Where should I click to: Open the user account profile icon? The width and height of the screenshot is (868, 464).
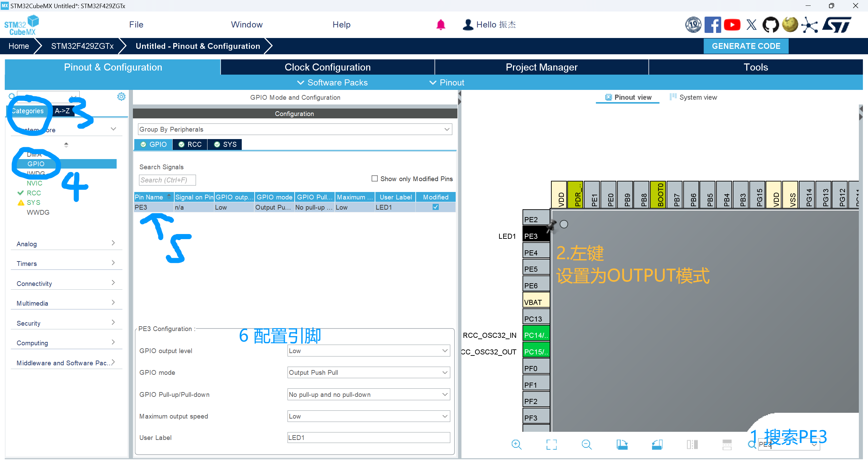click(468, 24)
